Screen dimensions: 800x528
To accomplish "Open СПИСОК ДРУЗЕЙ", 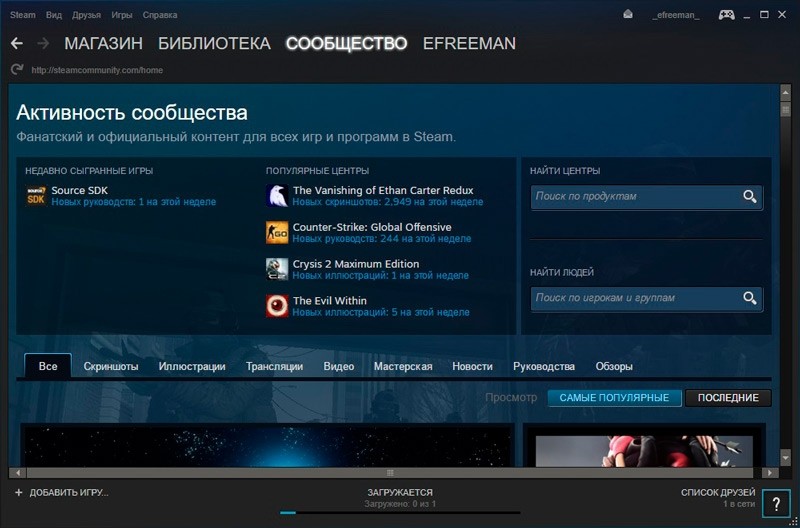I will coord(718,492).
